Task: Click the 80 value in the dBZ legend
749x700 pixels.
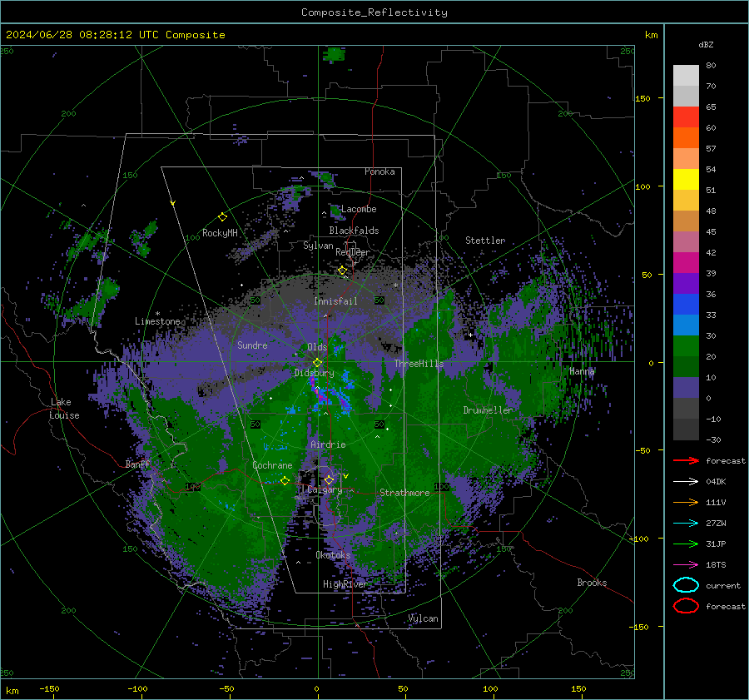Action: 711,66
